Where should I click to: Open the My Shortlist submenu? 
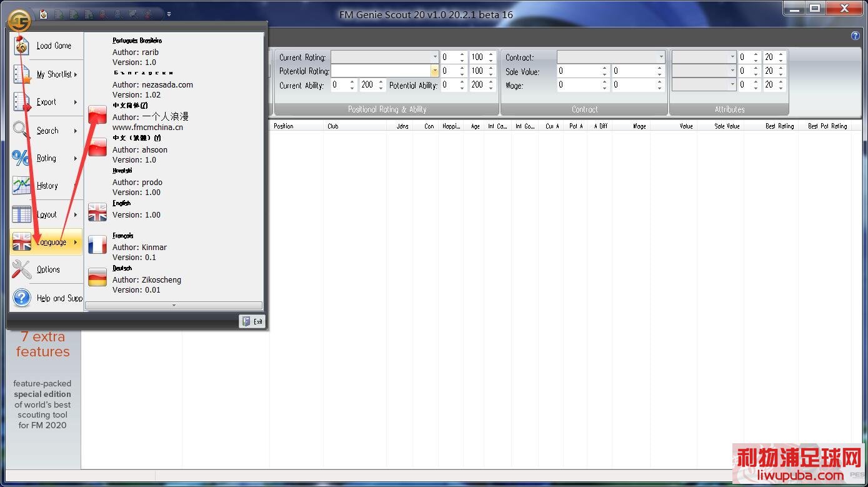[x=47, y=74]
